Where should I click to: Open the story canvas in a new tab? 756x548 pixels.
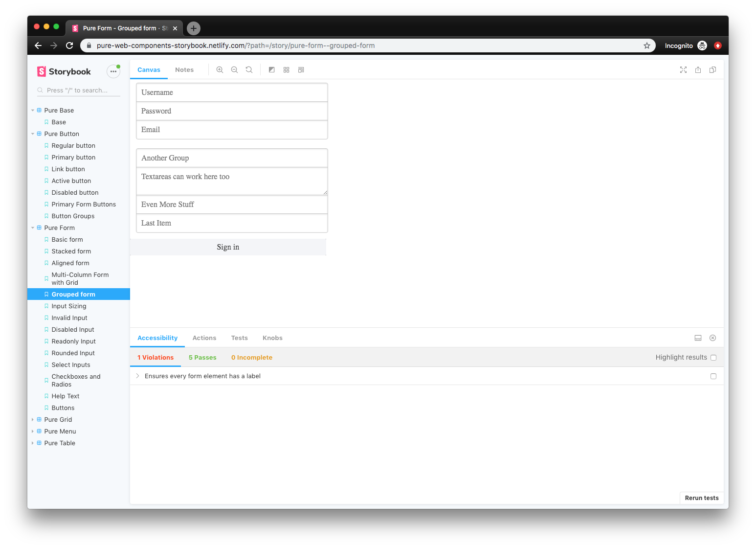coord(698,69)
